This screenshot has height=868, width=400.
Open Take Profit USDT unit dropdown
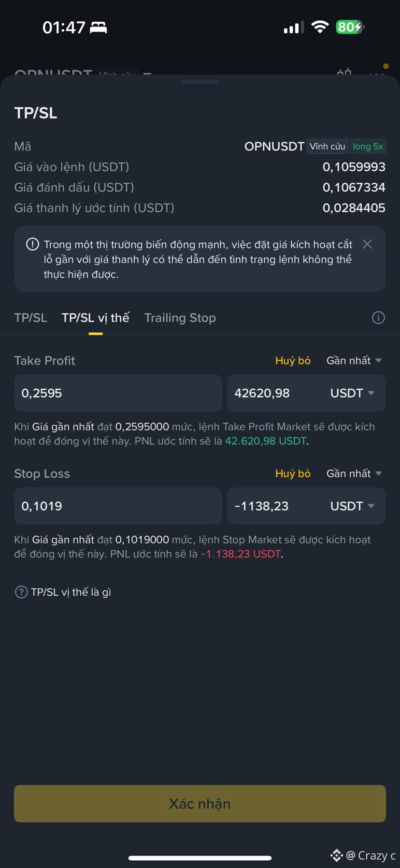(352, 393)
